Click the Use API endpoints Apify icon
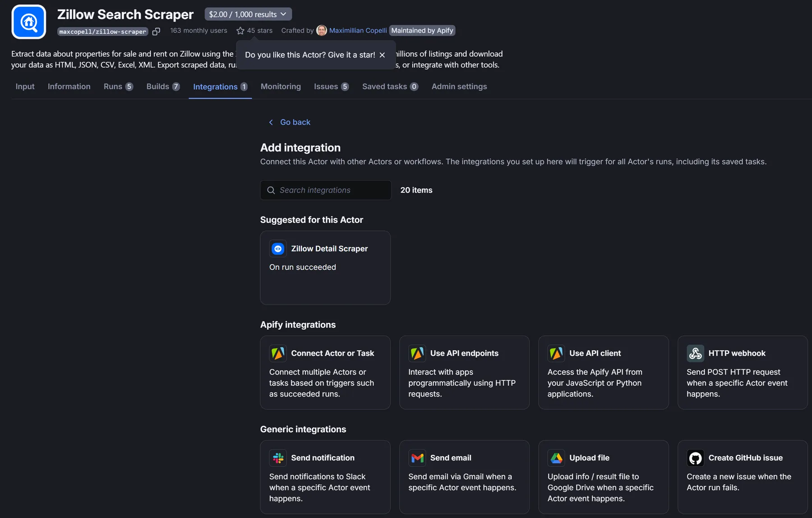This screenshot has width=812, height=518. [x=417, y=353]
